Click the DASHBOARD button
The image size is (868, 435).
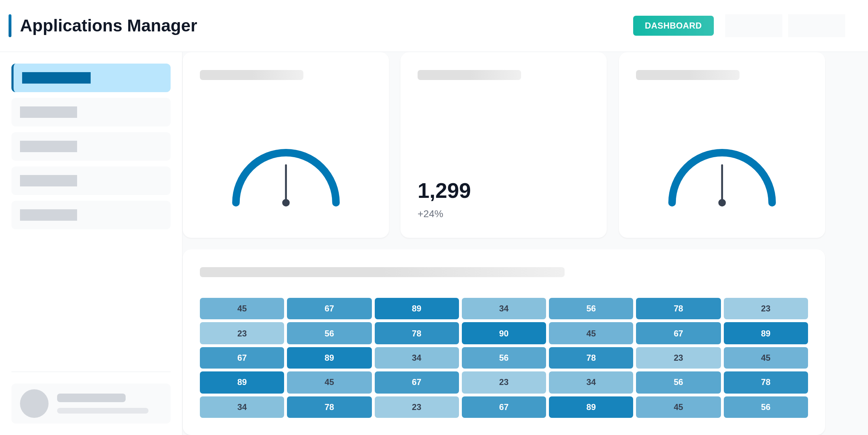(x=673, y=26)
